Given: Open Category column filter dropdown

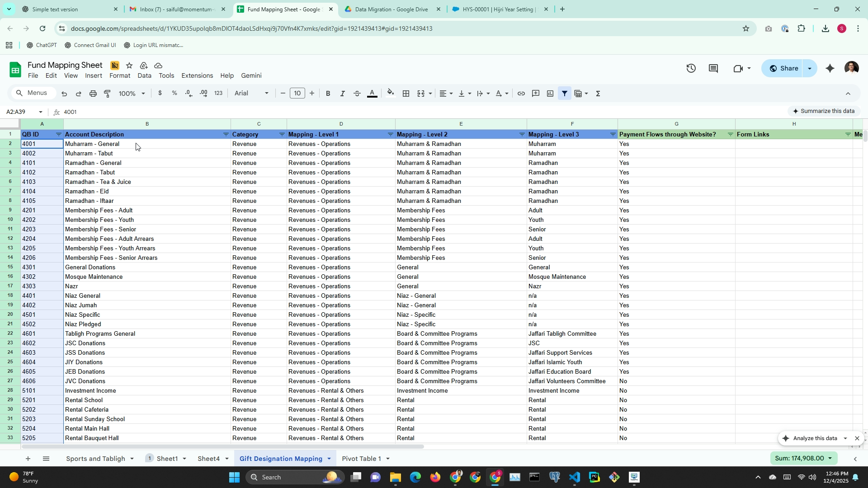Looking at the screenshot, I should [x=282, y=135].
